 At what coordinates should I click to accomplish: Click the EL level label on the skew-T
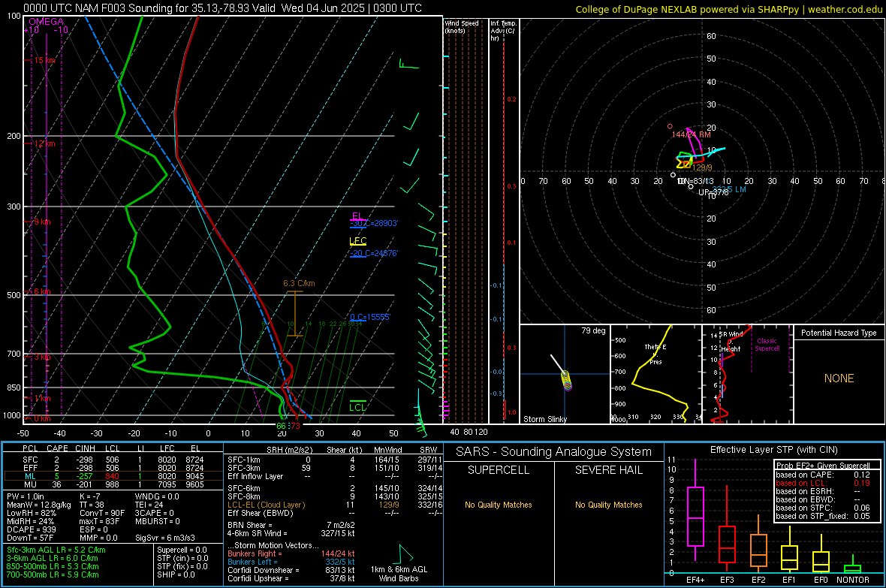pos(357,216)
